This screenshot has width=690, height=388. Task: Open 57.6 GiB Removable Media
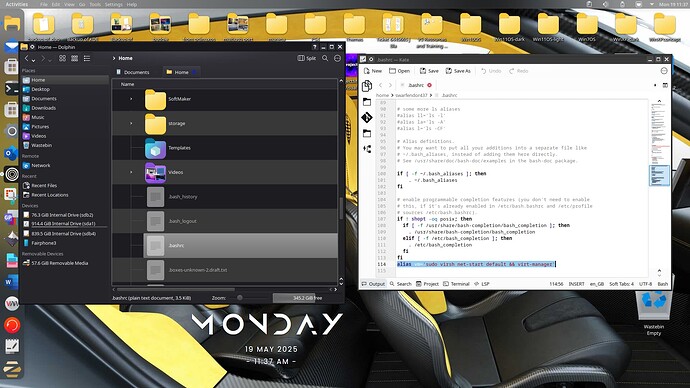pyautogui.click(x=59, y=263)
